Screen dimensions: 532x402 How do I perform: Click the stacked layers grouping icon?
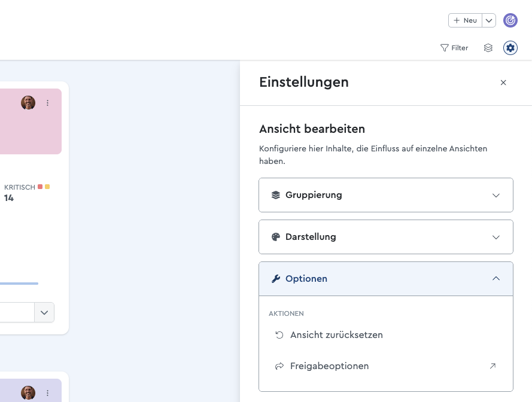point(488,48)
